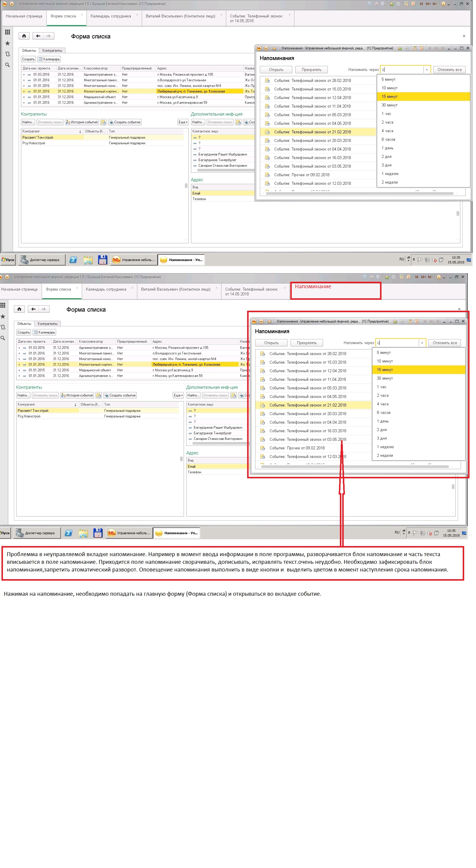The width and height of the screenshot is (476, 868).
Task: Click the history icon in the upper sidebar
Action: [7, 54]
